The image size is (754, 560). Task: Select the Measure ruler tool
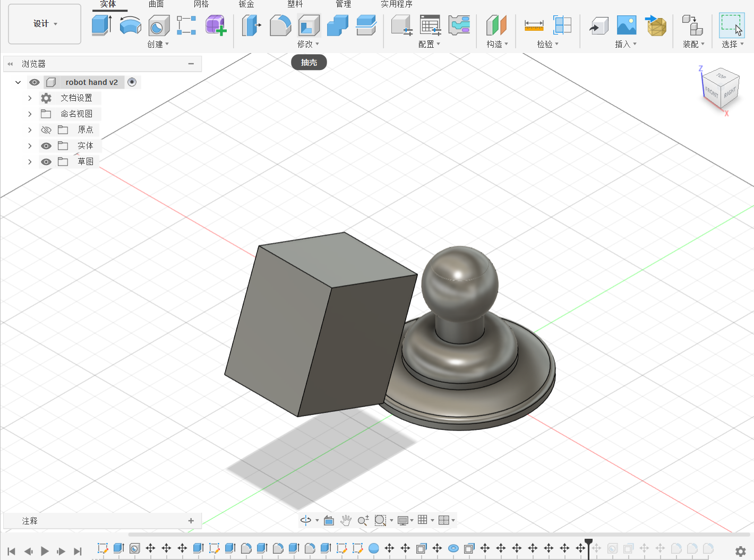534,25
